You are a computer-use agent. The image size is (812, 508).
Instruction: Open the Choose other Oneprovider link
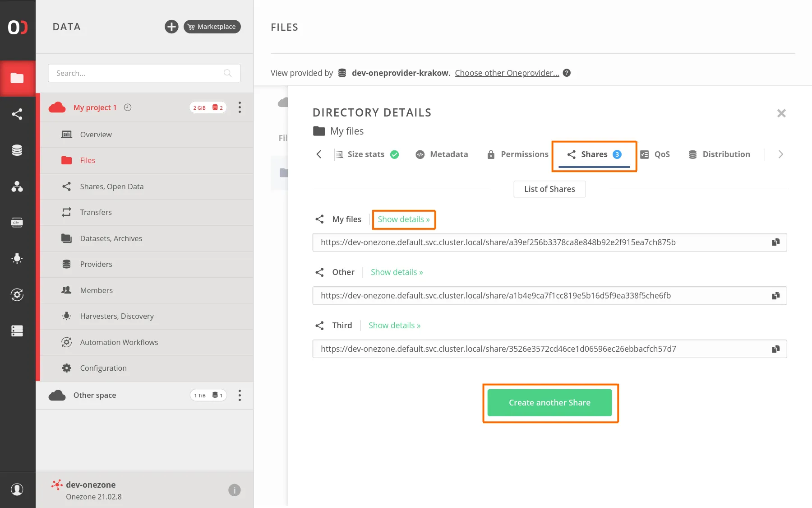pos(506,73)
